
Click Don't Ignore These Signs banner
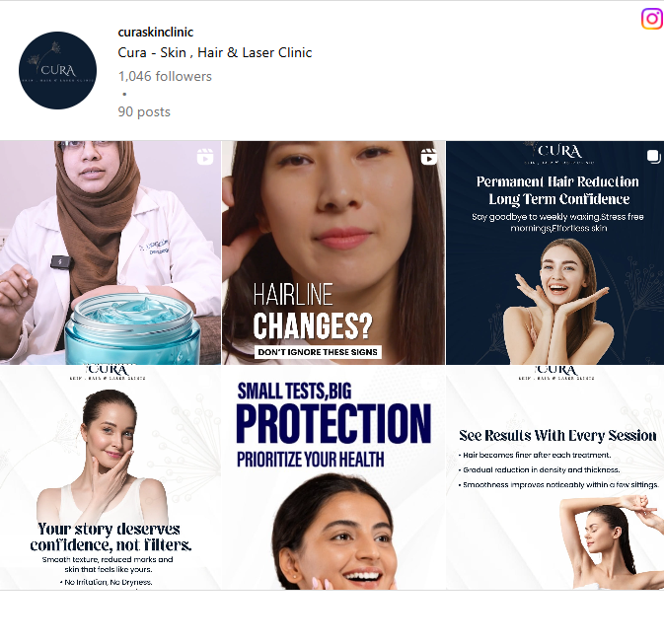tap(318, 352)
